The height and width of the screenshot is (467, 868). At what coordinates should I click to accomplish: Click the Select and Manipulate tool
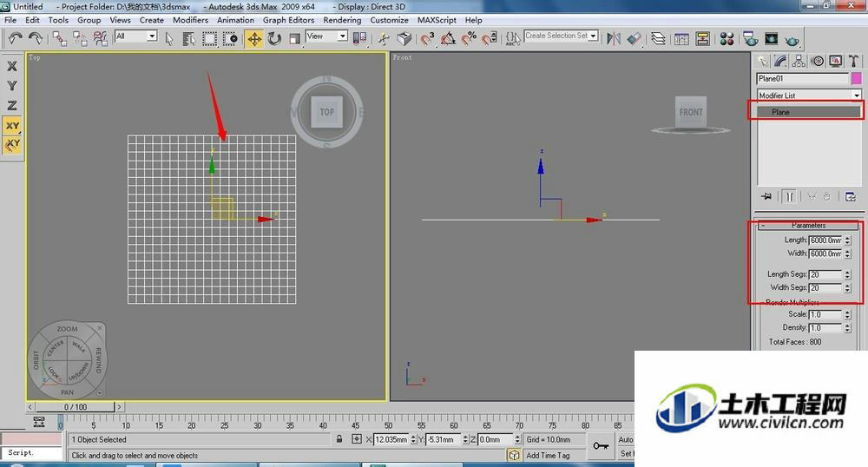tap(384, 39)
